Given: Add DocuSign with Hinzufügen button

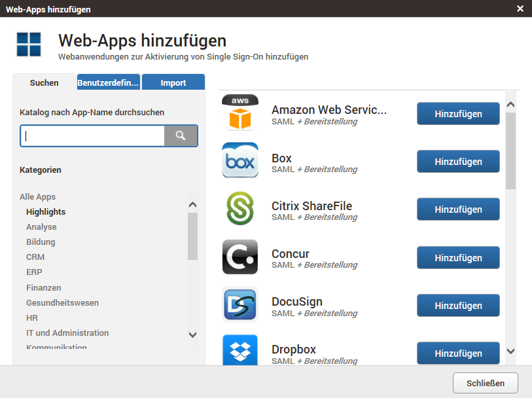Looking at the screenshot, I should [x=458, y=305].
